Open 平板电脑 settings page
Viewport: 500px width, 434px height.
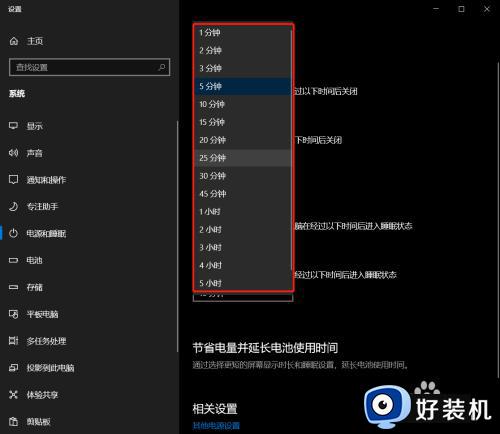pos(42,314)
